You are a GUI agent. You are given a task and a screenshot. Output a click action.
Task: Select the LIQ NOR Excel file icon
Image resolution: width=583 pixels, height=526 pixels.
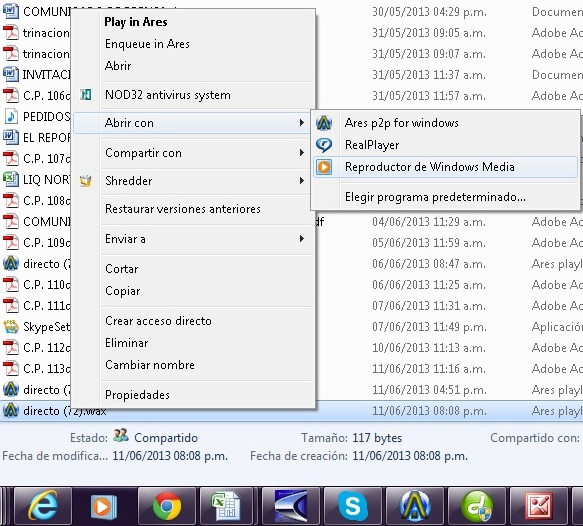11,179
